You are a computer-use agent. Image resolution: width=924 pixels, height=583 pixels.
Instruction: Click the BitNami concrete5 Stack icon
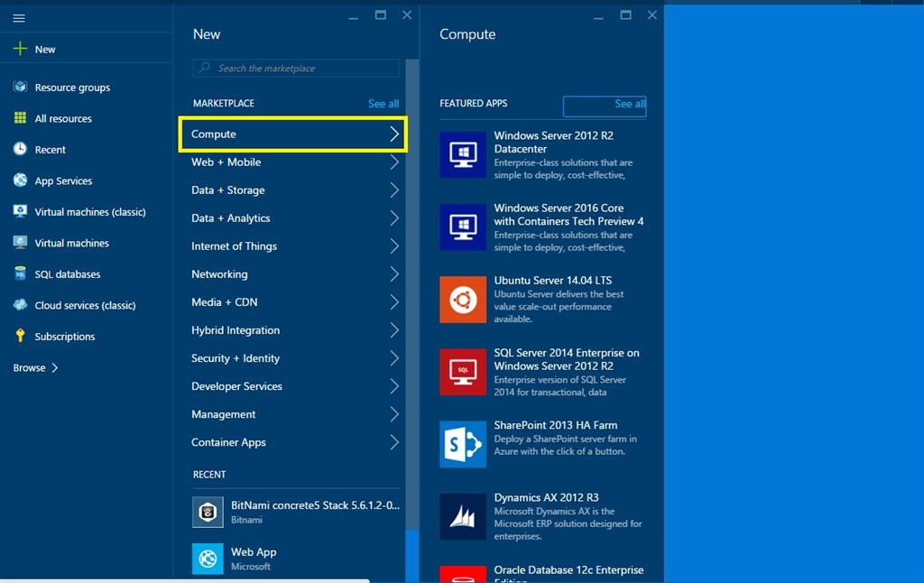(208, 512)
